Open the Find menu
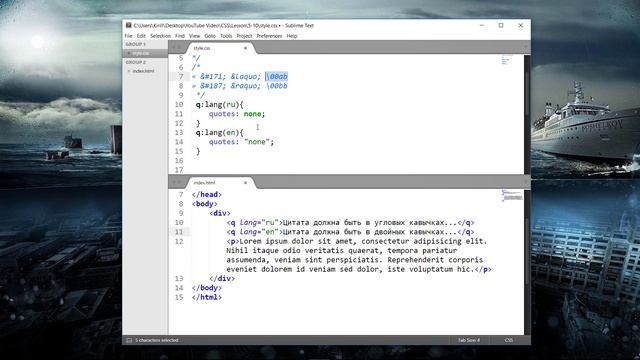The width and height of the screenshot is (640, 360). click(x=180, y=36)
